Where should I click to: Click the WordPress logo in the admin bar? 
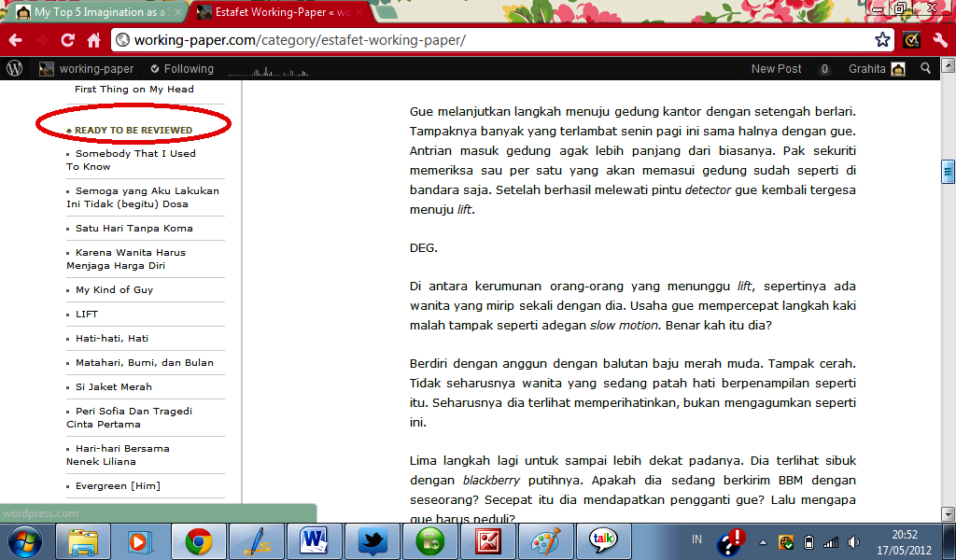point(14,68)
